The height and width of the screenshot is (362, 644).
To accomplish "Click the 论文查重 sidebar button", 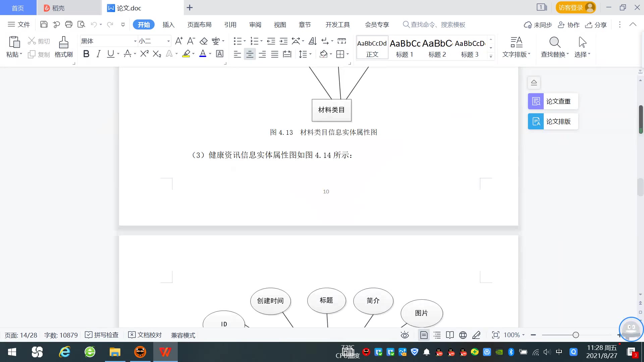I will point(553,101).
